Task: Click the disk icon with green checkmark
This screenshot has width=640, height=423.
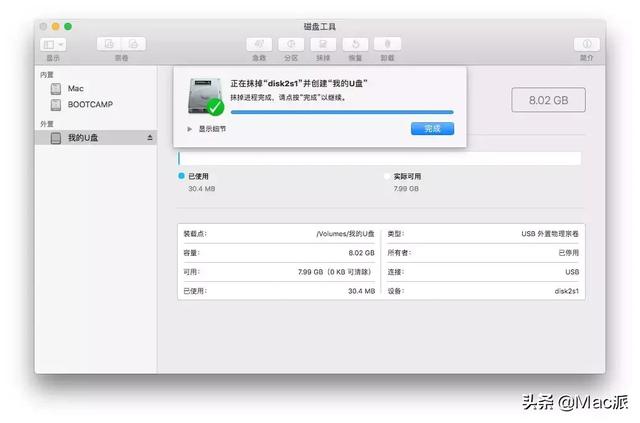Action: 206,97
